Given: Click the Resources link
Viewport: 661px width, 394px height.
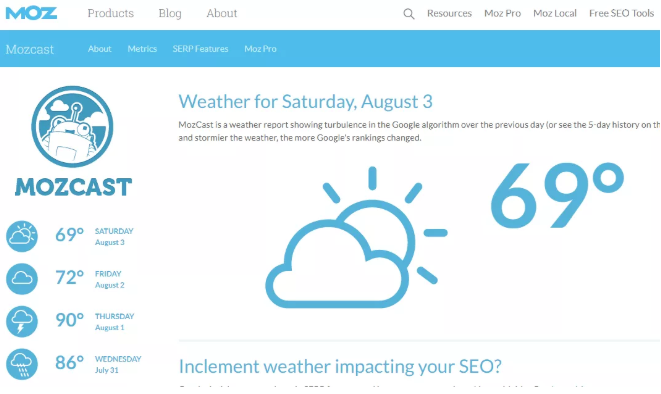Looking at the screenshot, I should 449,13.
